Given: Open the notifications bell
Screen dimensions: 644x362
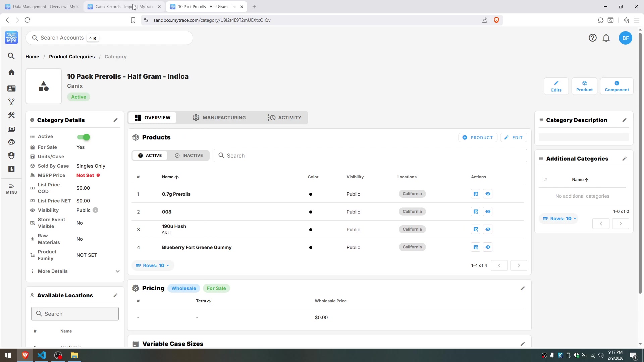Looking at the screenshot, I should [606, 38].
